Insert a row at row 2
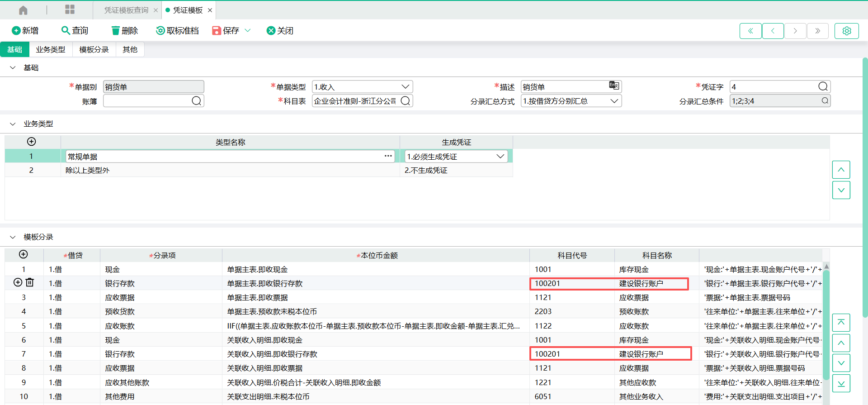Image resolution: width=868 pixels, height=405 pixels. pos(18,282)
